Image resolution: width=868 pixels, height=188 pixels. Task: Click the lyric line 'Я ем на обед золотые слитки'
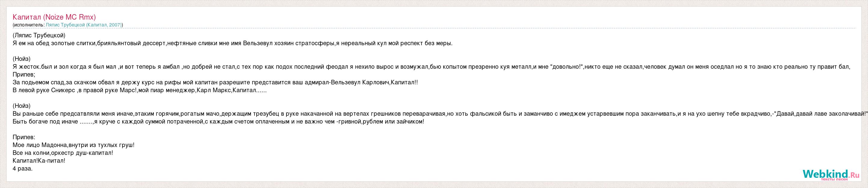coord(233,43)
